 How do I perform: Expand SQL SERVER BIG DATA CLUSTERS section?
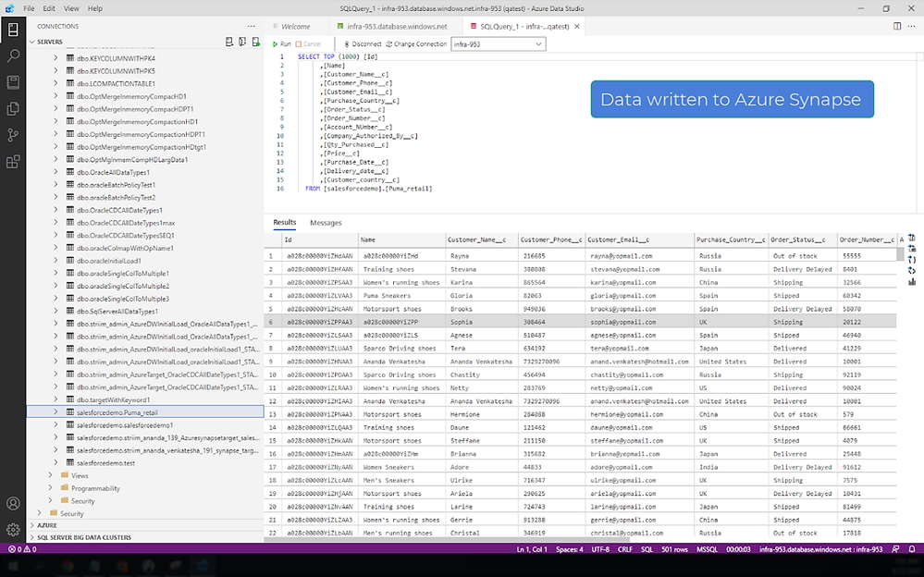(32, 537)
